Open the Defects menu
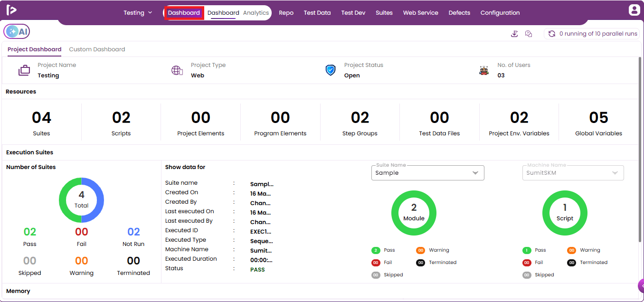Screen dimensions: 644x302 pos(459,13)
